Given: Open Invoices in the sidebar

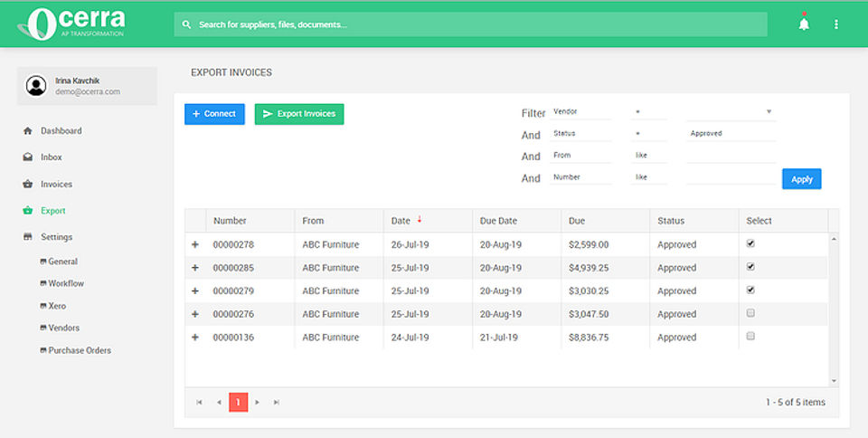Looking at the screenshot, I should (56, 184).
